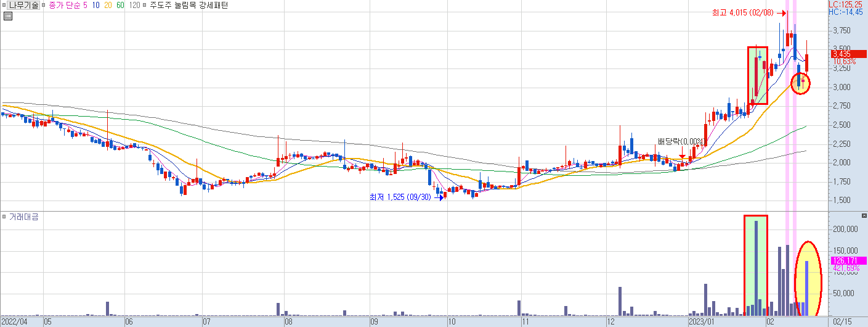Screen dimensions: 868x327
Task: Select the 60-day moving average label
Action: point(121,5)
